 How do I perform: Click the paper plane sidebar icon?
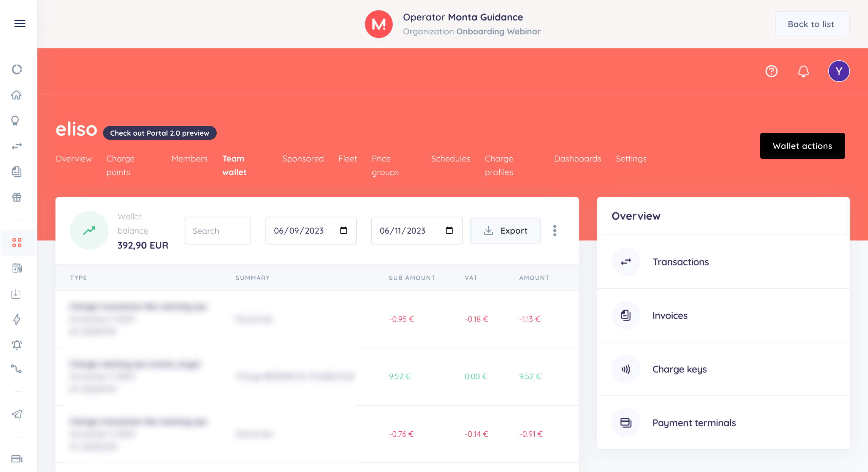pyautogui.click(x=17, y=414)
